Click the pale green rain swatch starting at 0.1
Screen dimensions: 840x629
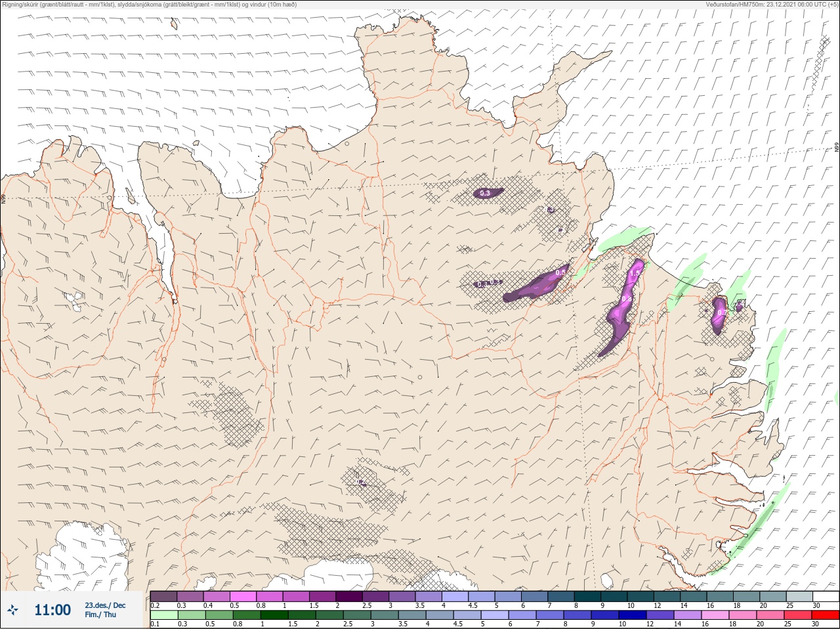[x=163, y=615]
